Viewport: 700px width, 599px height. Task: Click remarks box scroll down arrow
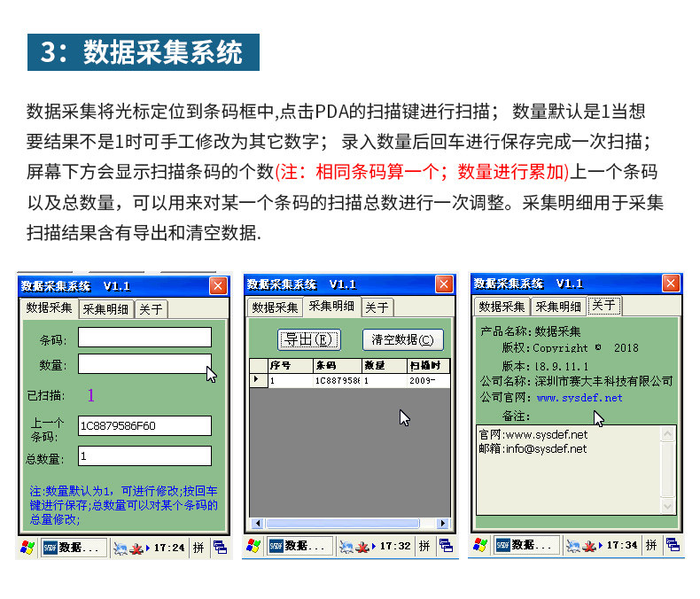(668, 506)
